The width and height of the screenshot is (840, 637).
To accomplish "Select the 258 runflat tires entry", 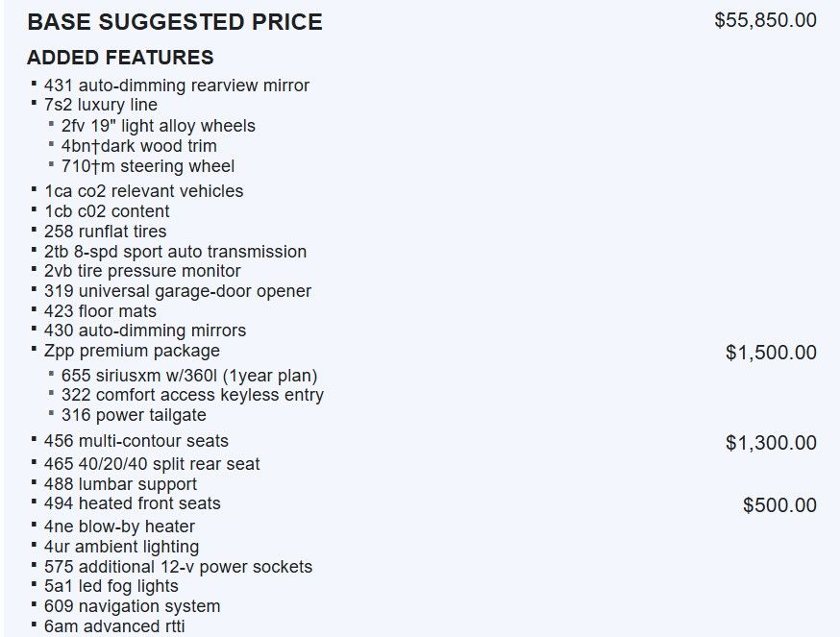I will (106, 232).
